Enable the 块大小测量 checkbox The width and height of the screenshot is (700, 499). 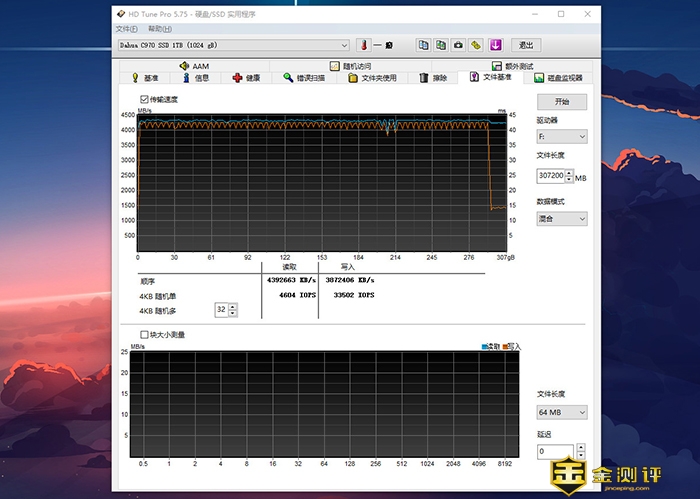tap(145, 335)
